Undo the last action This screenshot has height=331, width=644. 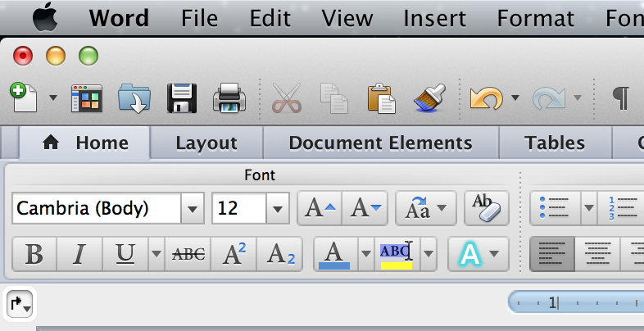(x=487, y=98)
